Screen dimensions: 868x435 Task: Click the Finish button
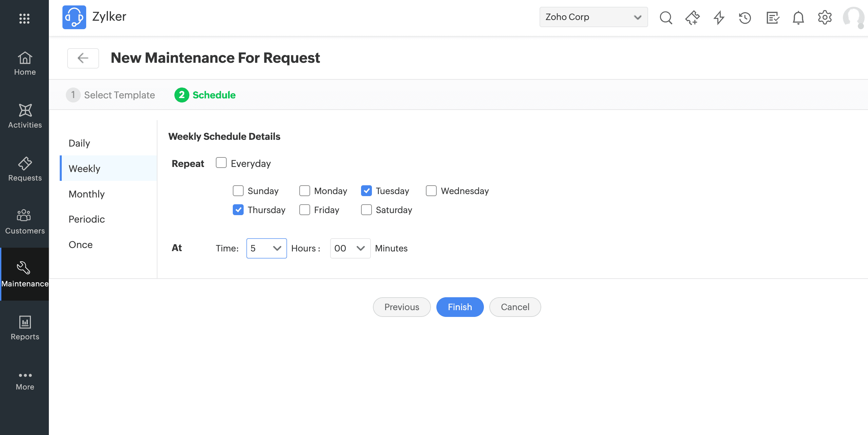tap(460, 307)
